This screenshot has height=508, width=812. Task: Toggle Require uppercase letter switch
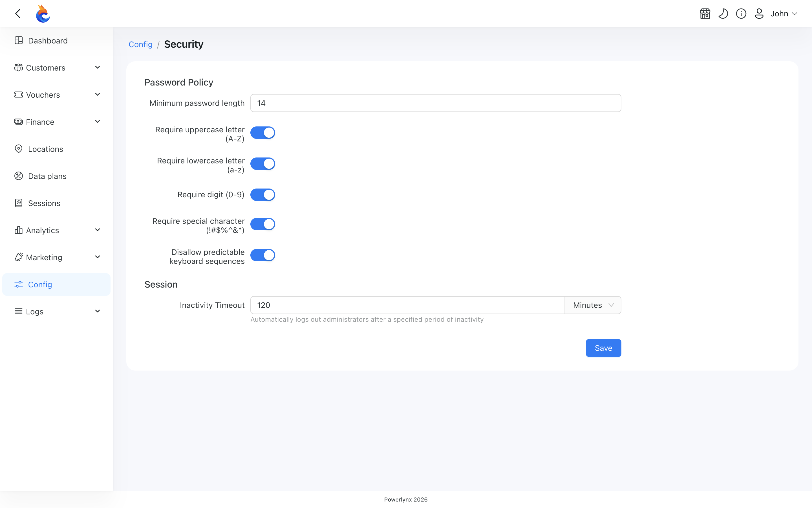[263, 133]
